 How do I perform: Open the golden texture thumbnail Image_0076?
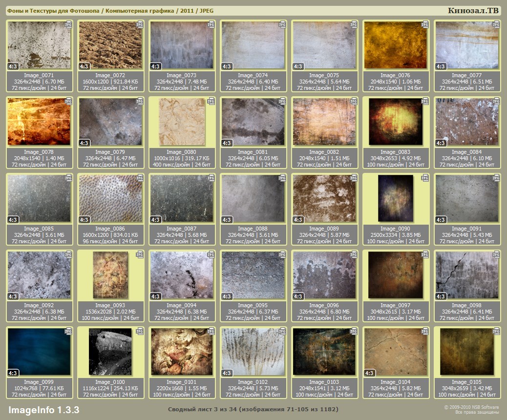pyautogui.click(x=395, y=45)
